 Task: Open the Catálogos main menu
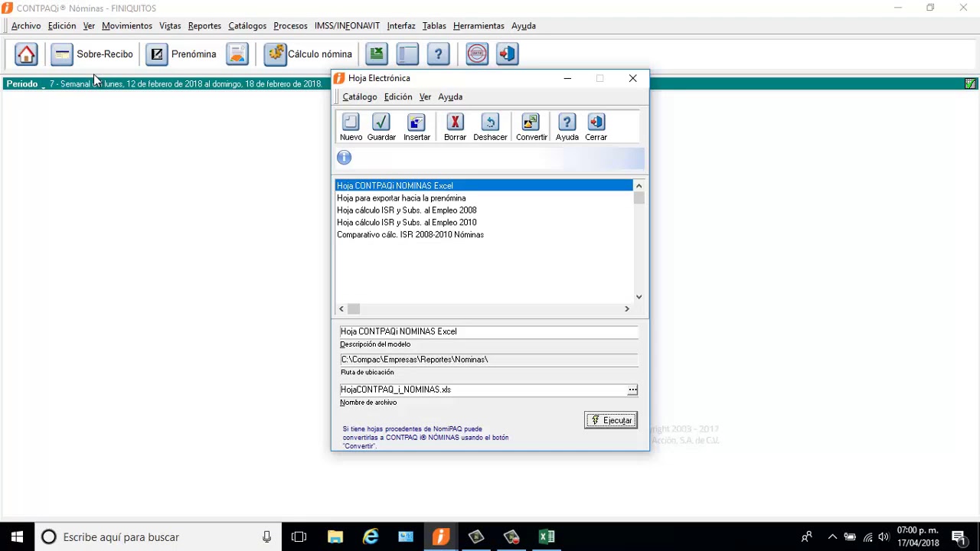(x=247, y=26)
